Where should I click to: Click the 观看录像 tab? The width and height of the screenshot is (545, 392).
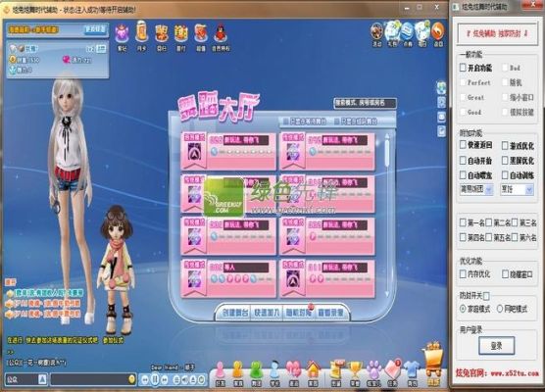pyautogui.click(x=330, y=313)
